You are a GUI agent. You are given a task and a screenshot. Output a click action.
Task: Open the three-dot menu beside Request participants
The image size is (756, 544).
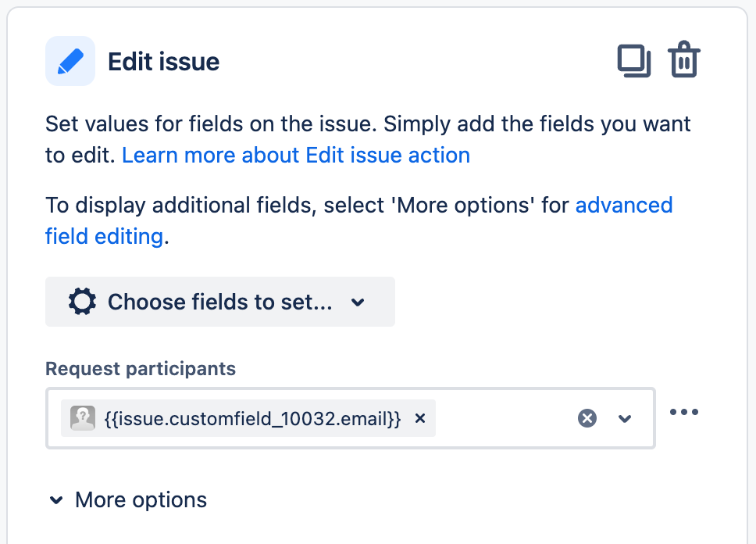[x=684, y=413]
